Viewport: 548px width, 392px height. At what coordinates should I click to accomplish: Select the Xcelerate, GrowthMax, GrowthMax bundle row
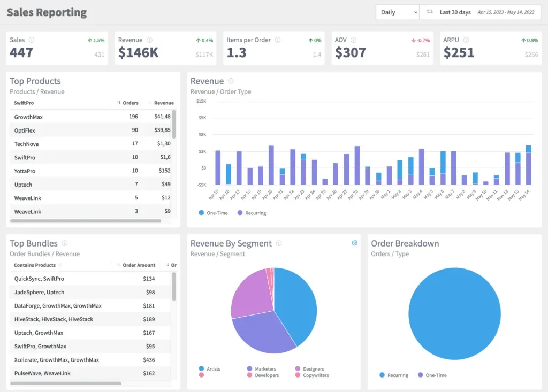pos(90,360)
